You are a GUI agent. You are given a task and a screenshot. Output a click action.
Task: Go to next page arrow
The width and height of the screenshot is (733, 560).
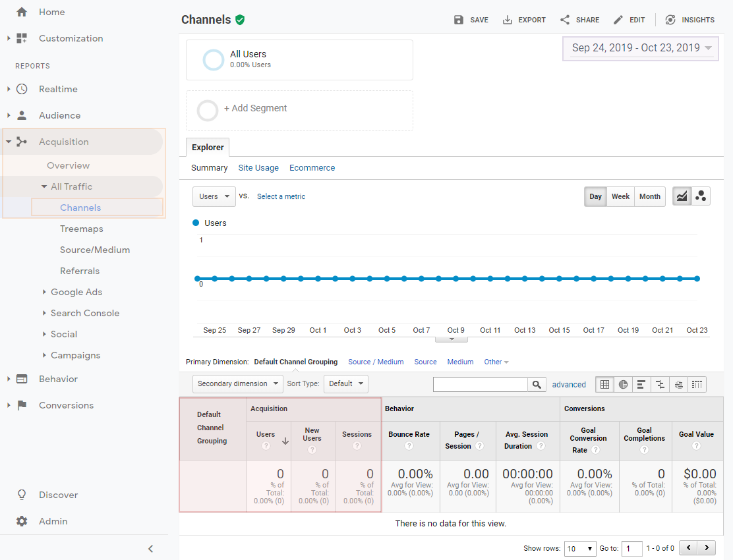point(707,547)
